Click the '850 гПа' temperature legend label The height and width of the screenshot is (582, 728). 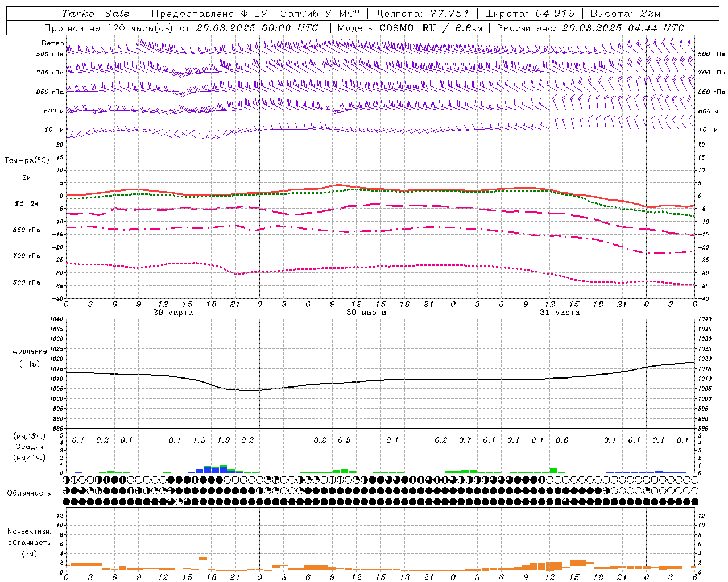point(26,230)
